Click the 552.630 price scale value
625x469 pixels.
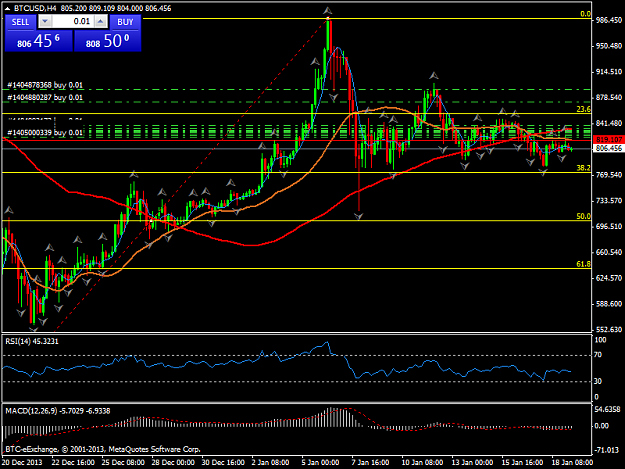tap(609, 330)
